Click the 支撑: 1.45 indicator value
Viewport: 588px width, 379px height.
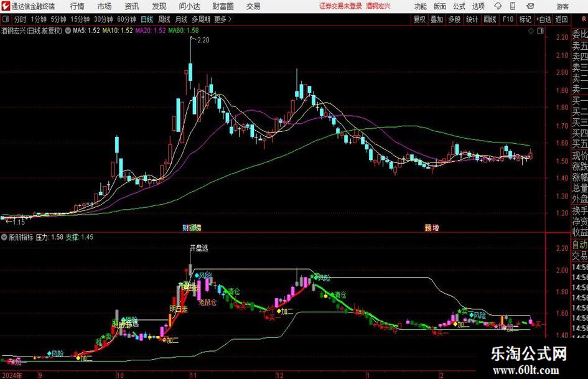[x=80, y=237]
